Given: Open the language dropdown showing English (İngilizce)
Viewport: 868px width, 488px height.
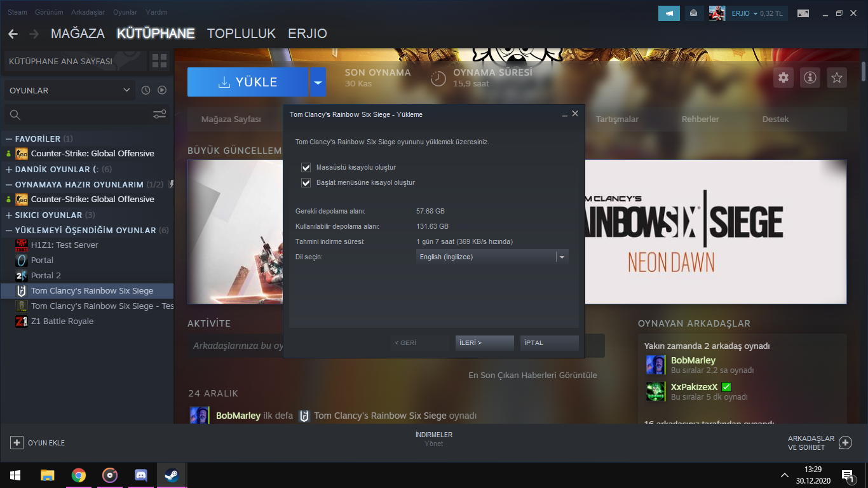Looking at the screenshot, I should 492,257.
